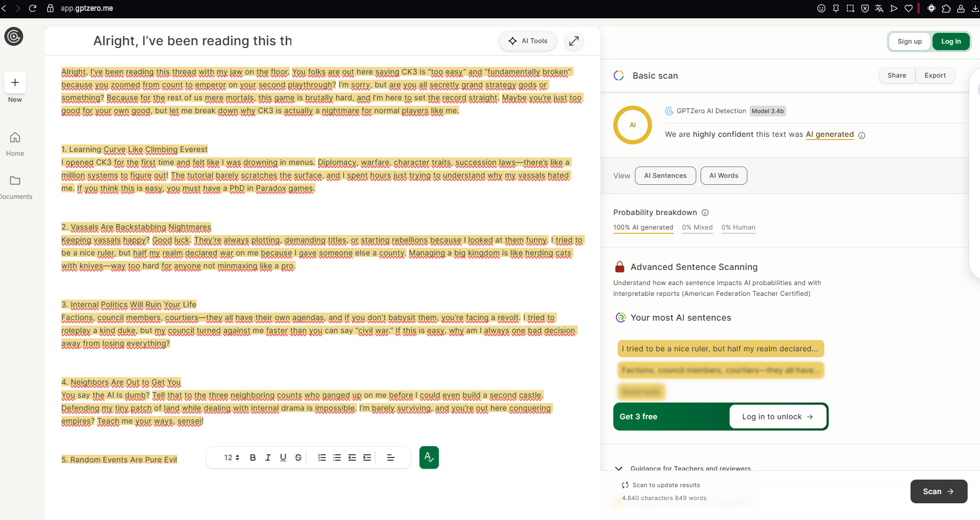Edit the document title field
The width and height of the screenshot is (980, 520).
point(192,41)
